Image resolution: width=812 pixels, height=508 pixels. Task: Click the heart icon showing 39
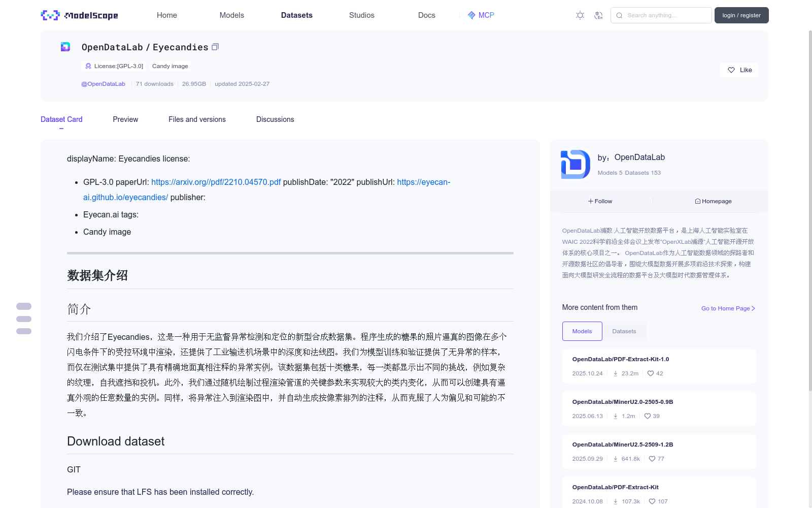[648, 416]
